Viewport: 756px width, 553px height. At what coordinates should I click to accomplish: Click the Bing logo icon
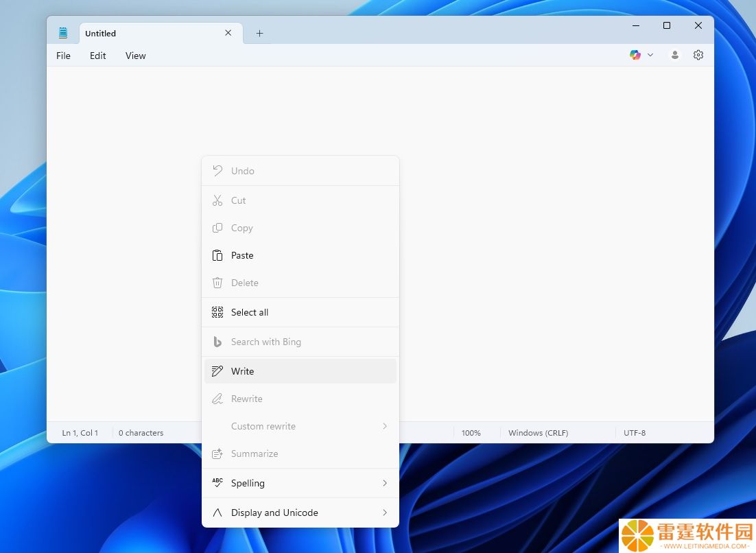217,342
